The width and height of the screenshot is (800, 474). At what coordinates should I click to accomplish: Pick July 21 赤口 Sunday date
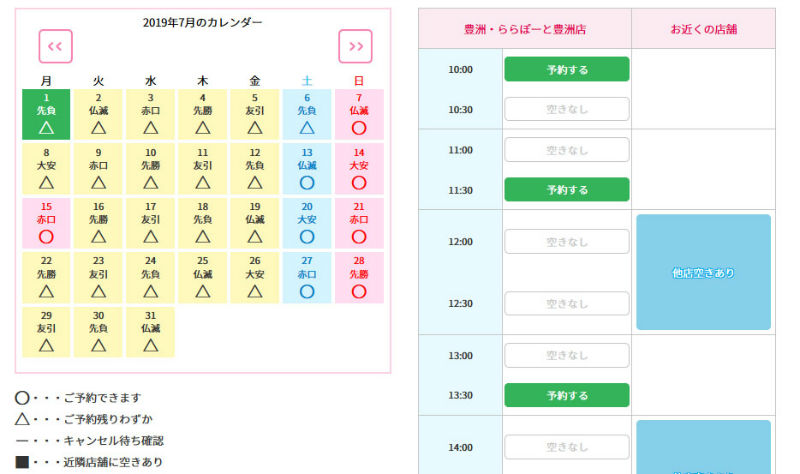pyautogui.click(x=359, y=223)
